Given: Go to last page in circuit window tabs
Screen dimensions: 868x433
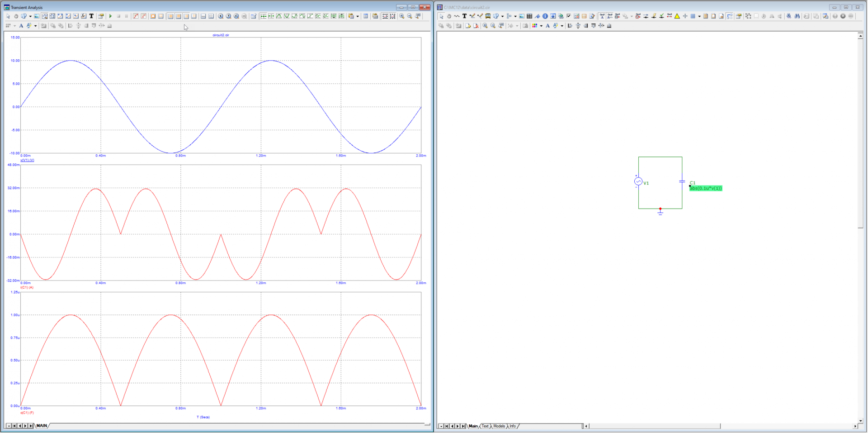Looking at the screenshot, I should pos(463,426).
